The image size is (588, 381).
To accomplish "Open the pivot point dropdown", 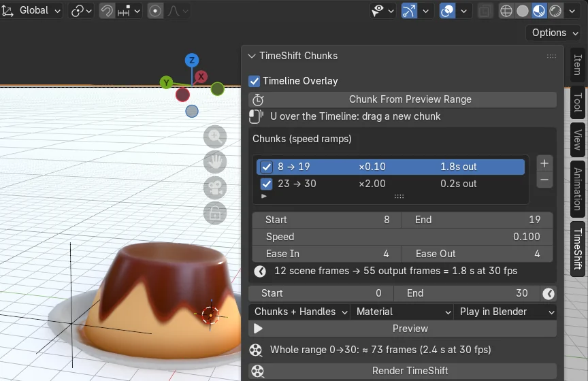I will [x=81, y=11].
